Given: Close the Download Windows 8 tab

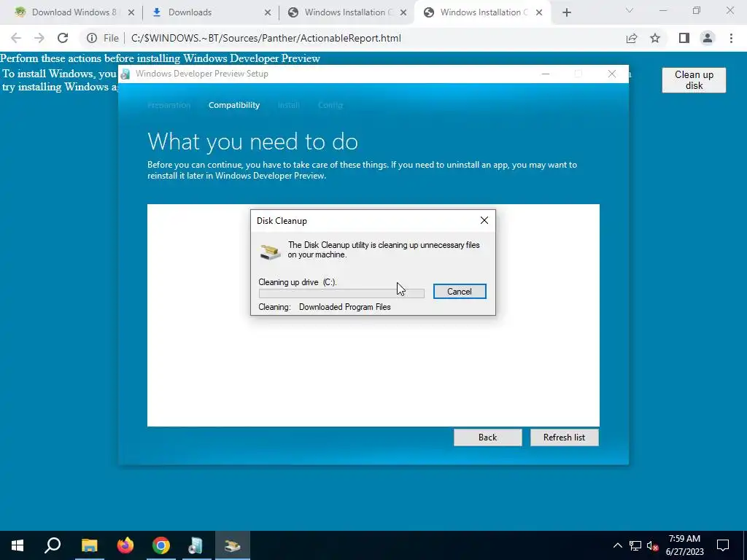Looking at the screenshot, I should click(131, 13).
